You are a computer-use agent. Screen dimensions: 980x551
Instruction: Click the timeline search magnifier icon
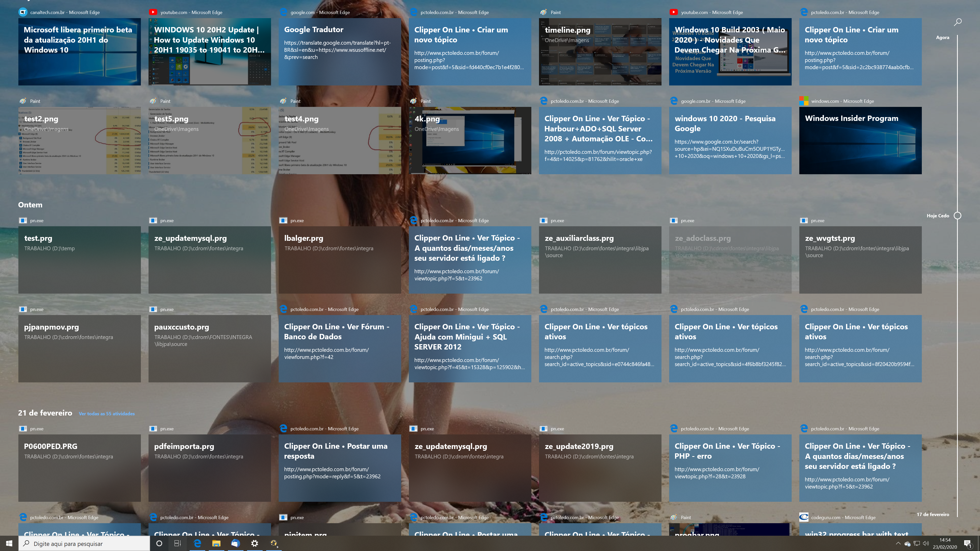(958, 22)
